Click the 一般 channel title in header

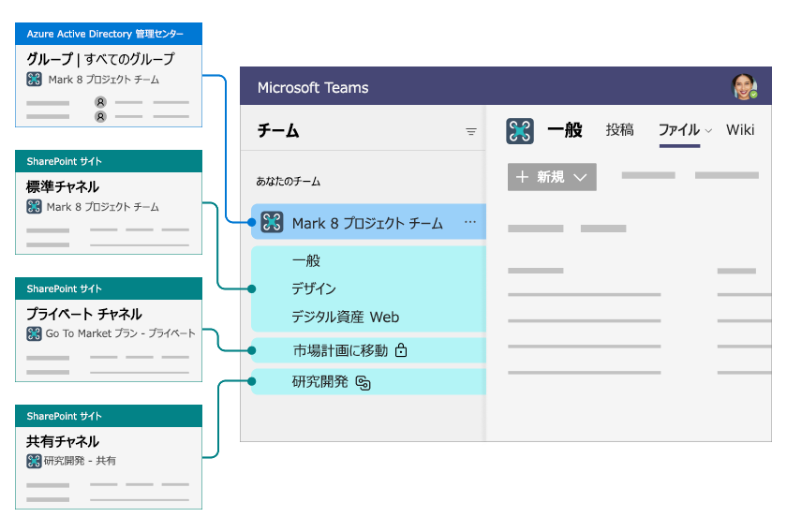[565, 130]
